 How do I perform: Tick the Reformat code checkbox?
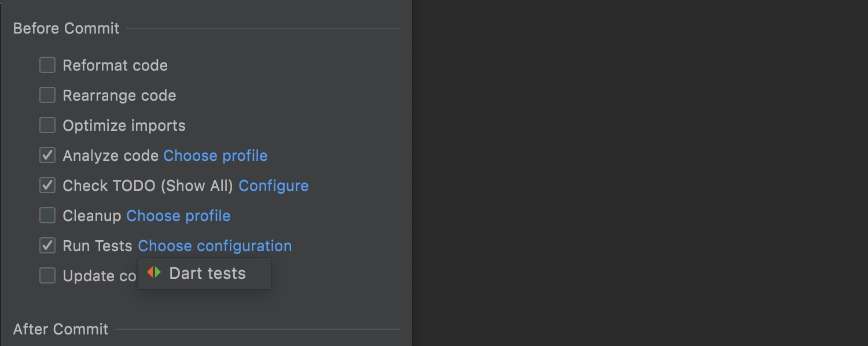(47, 65)
